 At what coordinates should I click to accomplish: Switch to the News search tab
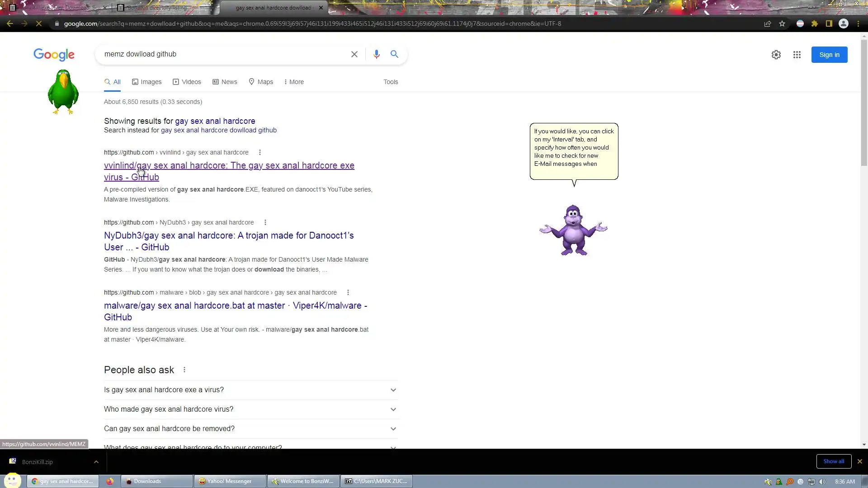[225, 82]
